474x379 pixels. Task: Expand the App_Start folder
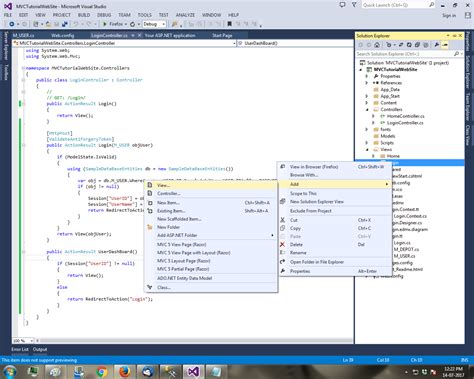tap(367, 96)
